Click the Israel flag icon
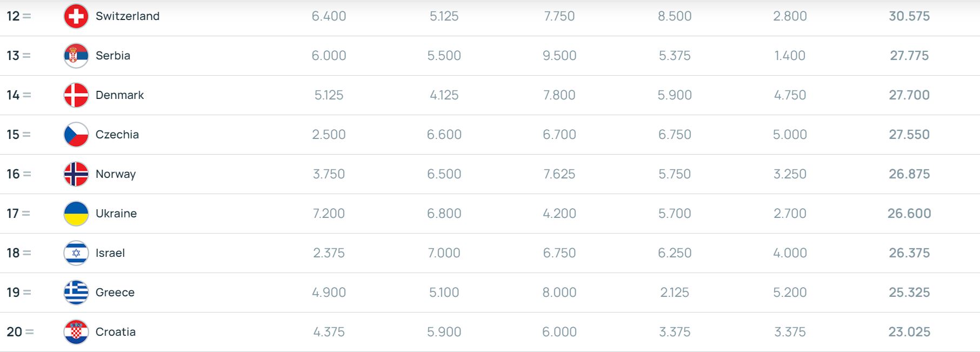This screenshot has width=980, height=352. click(x=76, y=253)
